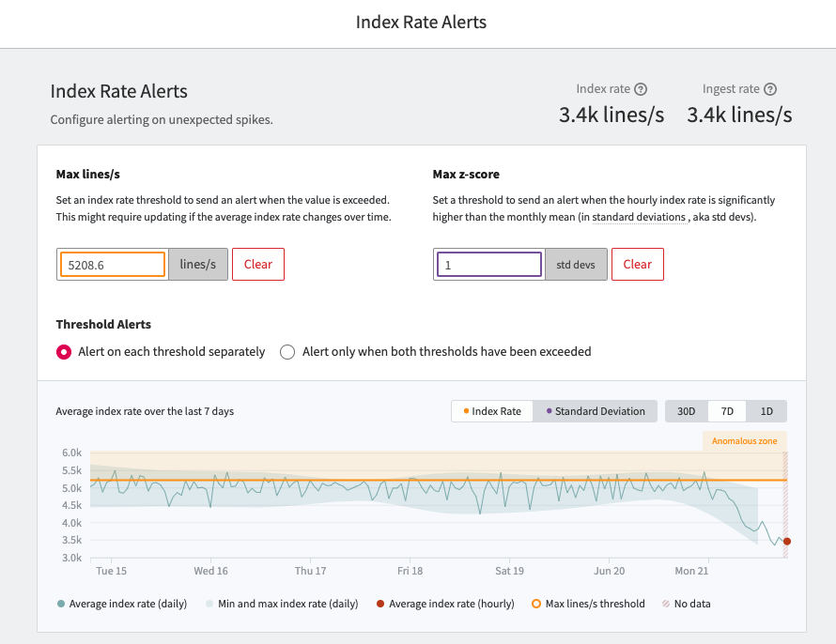The image size is (836, 644).
Task: Show the 30D time range
Action: pos(687,411)
